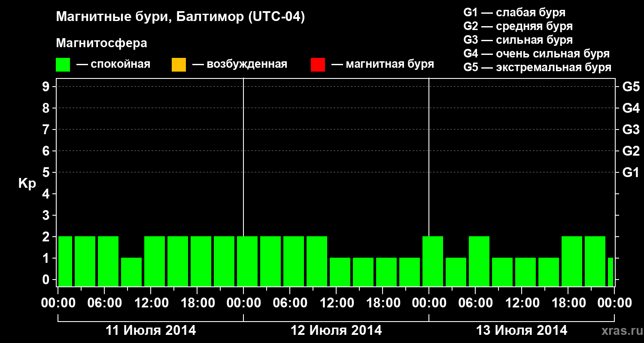The image size is (644, 343).
Task: Click the Kp 2 bar on 13 Июля 18:00–21:00
Action: [572, 261]
